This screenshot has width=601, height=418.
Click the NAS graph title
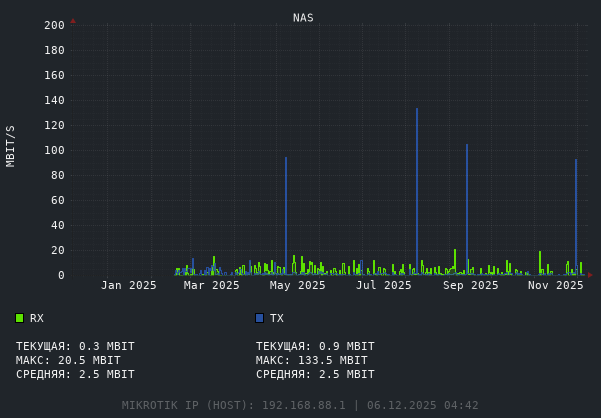303,18
